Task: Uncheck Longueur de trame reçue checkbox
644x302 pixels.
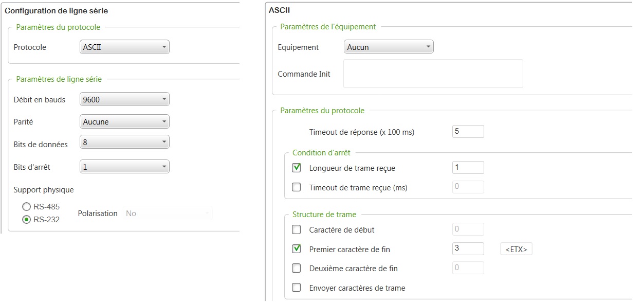Action: [x=297, y=168]
